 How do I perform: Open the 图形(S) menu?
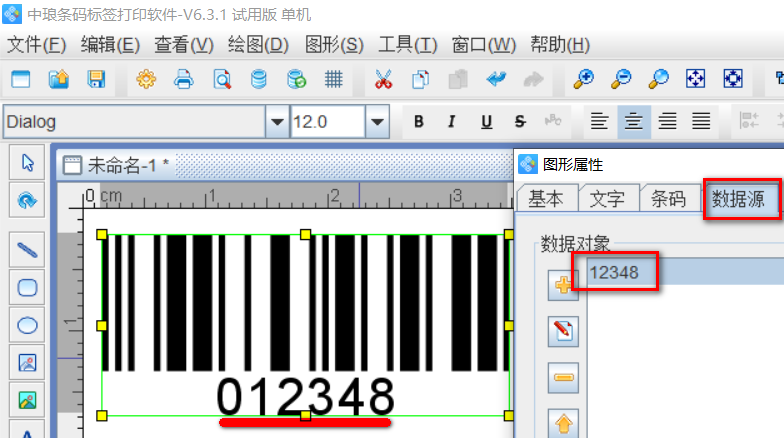coord(334,45)
